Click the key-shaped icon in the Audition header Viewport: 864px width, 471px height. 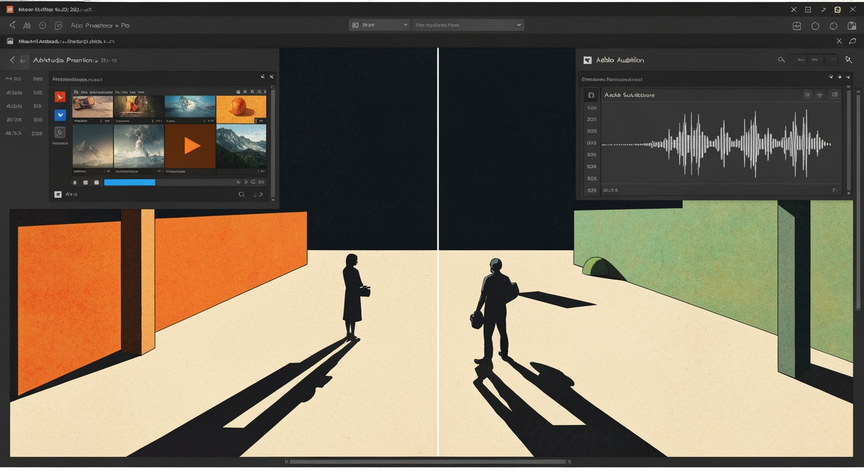781,59
